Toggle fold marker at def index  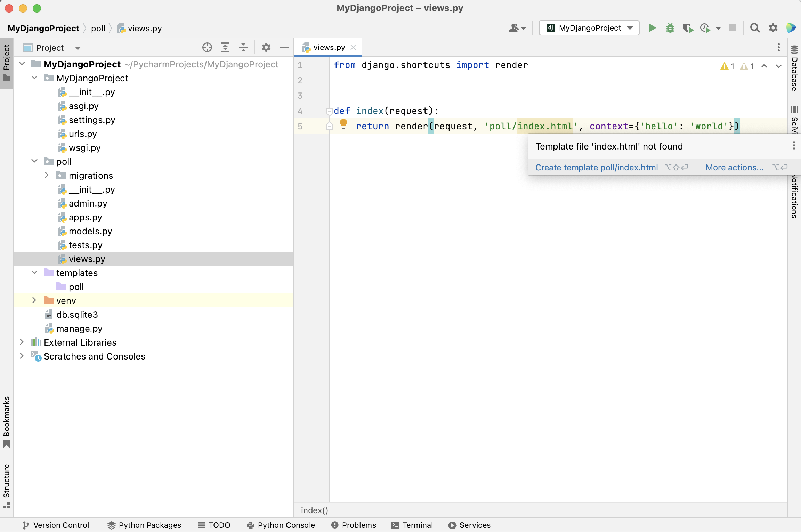[329, 111]
